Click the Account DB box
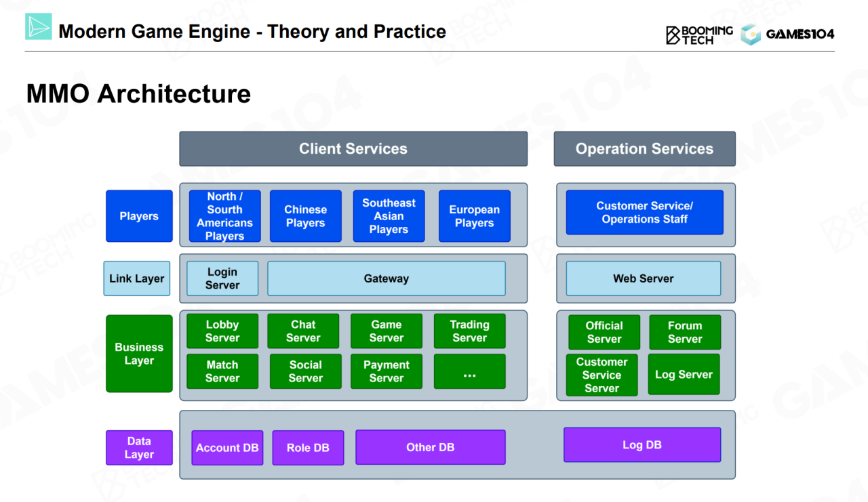This screenshot has width=868, height=502. tap(227, 448)
